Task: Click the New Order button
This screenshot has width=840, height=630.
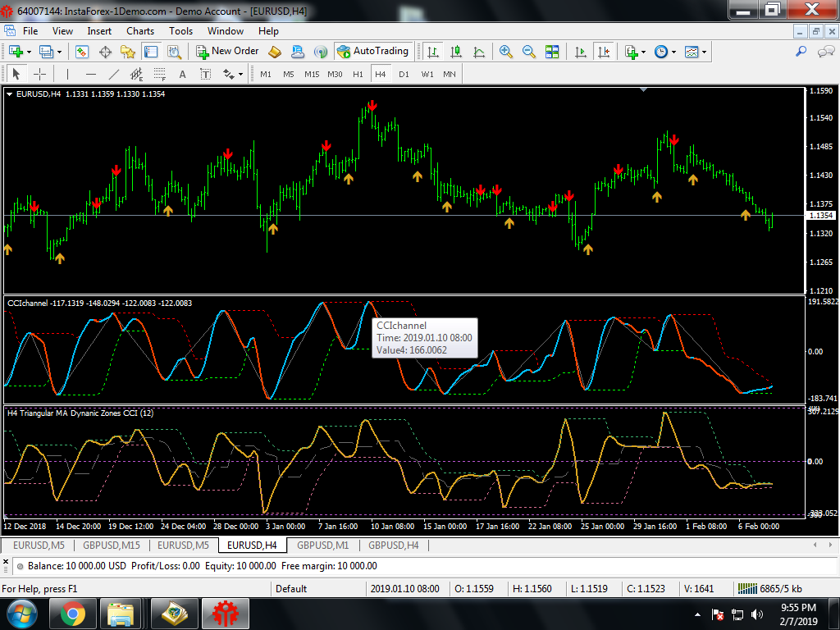Action: (x=227, y=51)
